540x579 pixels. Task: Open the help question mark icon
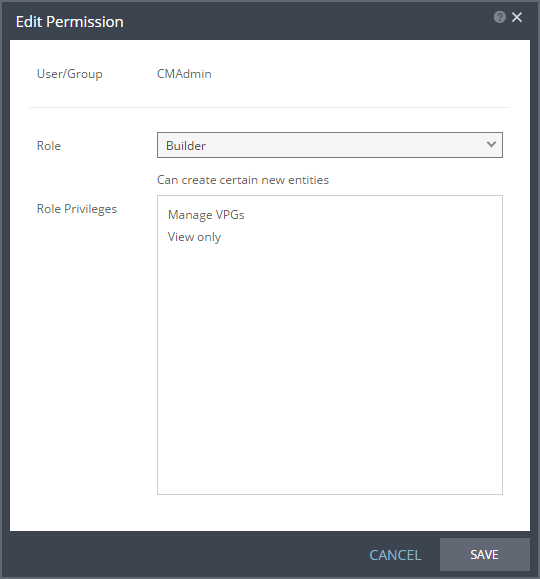[499, 17]
